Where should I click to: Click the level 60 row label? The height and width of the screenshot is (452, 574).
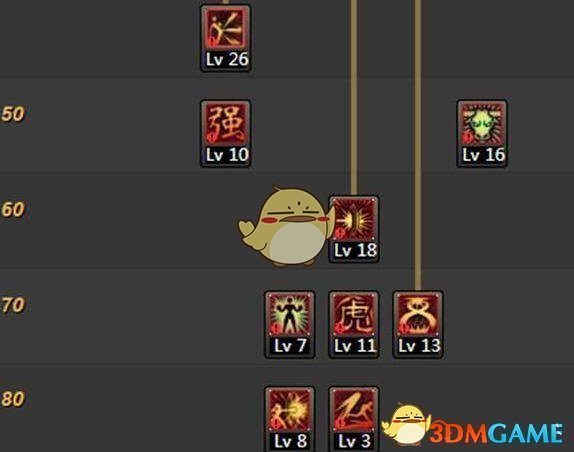coord(13,210)
